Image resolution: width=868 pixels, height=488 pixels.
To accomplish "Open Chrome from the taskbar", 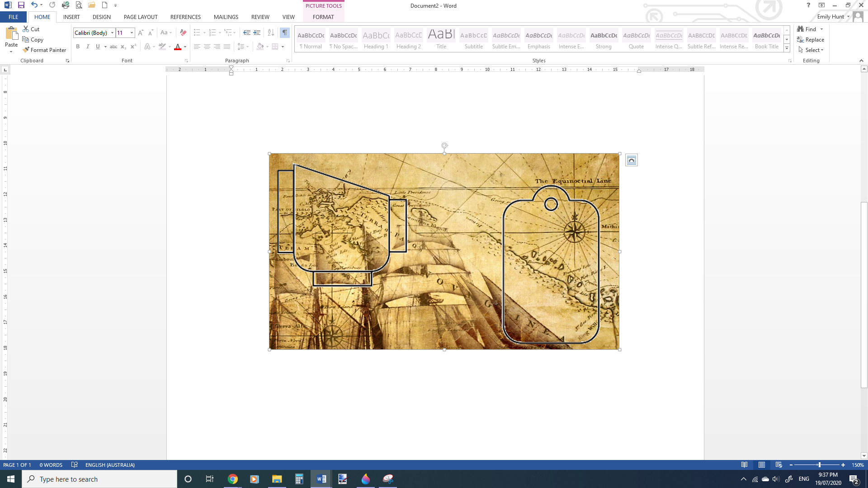I will click(233, 479).
